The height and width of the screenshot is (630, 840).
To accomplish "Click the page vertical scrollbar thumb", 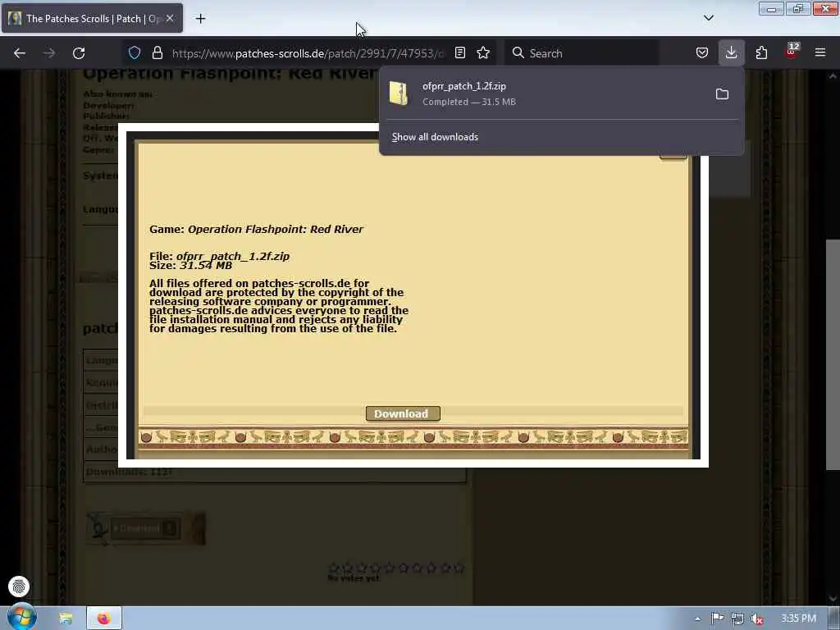I will tap(833, 354).
